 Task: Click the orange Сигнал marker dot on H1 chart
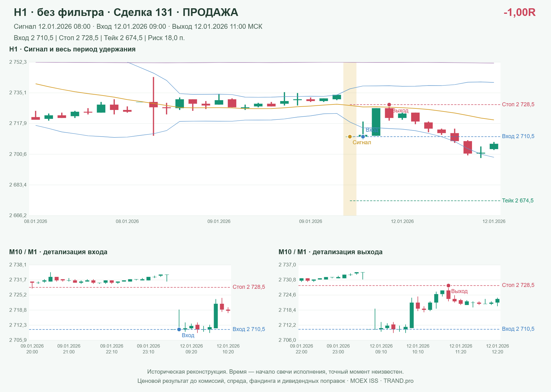coord(350,137)
